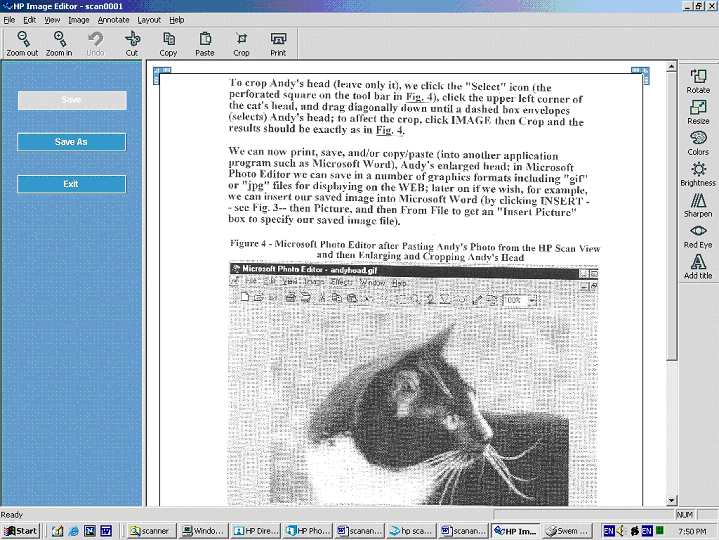Click the Add title tool
Image resolution: width=719 pixels, height=540 pixels.
[x=698, y=267]
